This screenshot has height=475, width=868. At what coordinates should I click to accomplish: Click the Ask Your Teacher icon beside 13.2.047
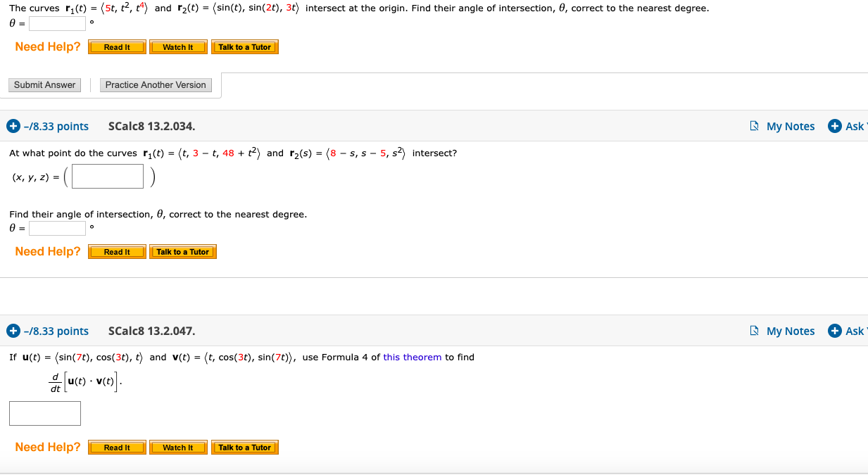pos(836,331)
